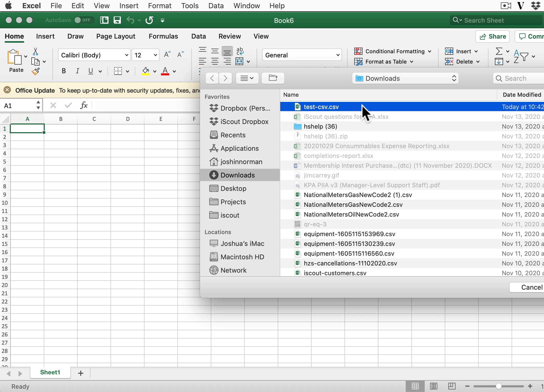The image size is (544, 392).
Task: Switch to the Data ribbon tab
Action: pos(198,36)
